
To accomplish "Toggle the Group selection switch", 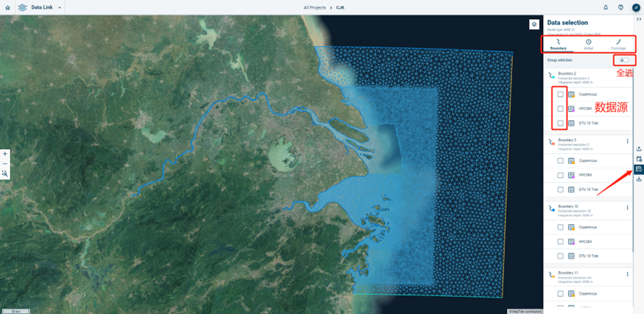I will (624, 60).
